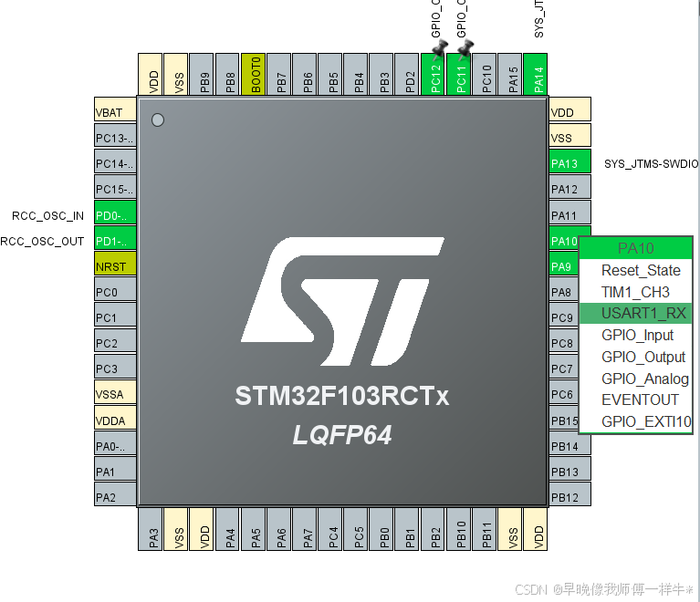Viewport: 700px width, 602px height.
Task: Click pin PA6 on bottom edge
Action: point(278,529)
